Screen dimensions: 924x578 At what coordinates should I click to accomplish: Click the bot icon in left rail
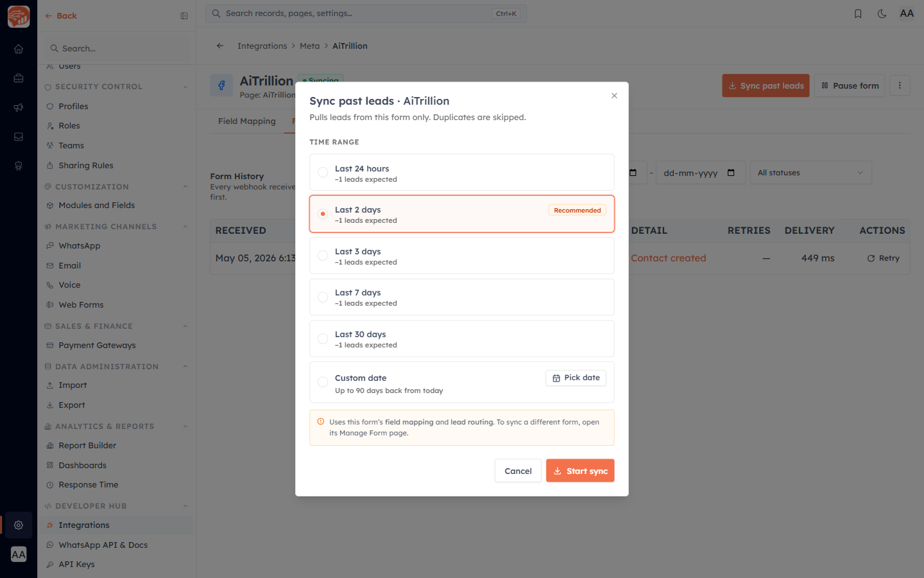pyautogui.click(x=19, y=166)
